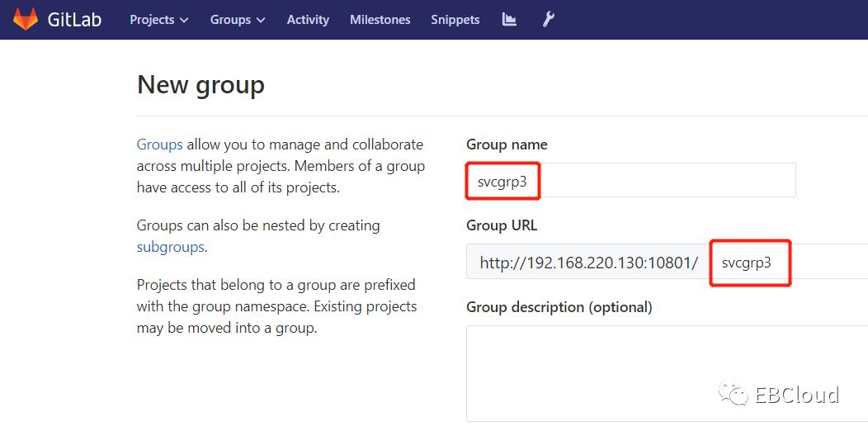The height and width of the screenshot is (431, 868).
Task: Open the instance statistics chart icon
Action: pos(509,19)
